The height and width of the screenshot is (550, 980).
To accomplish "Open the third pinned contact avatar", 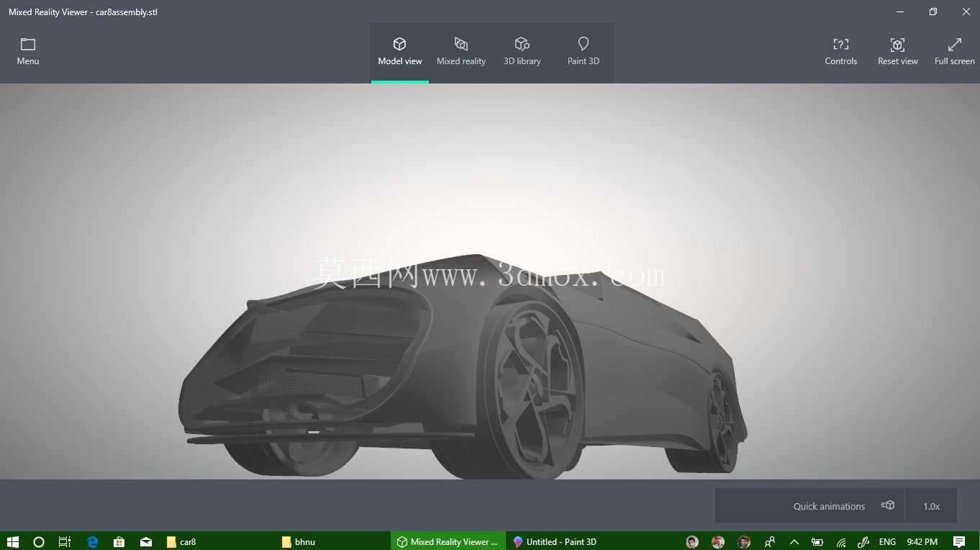I will (x=744, y=541).
